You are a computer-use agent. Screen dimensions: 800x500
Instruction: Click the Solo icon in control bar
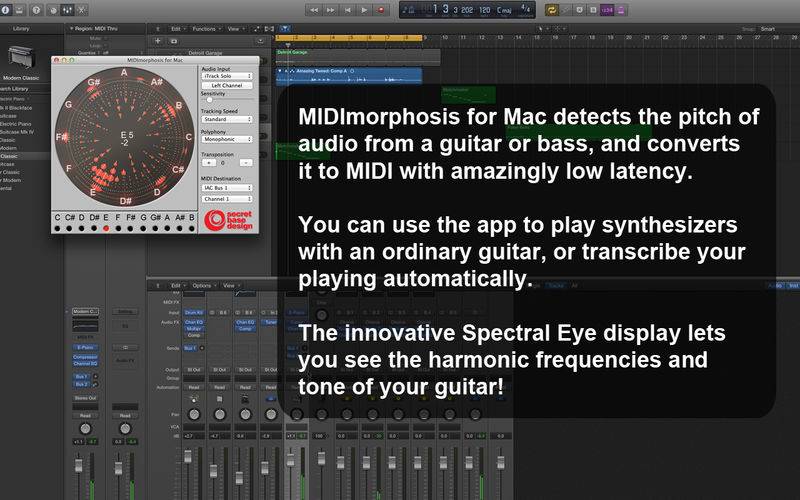pyautogui.click(x=593, y=10)
